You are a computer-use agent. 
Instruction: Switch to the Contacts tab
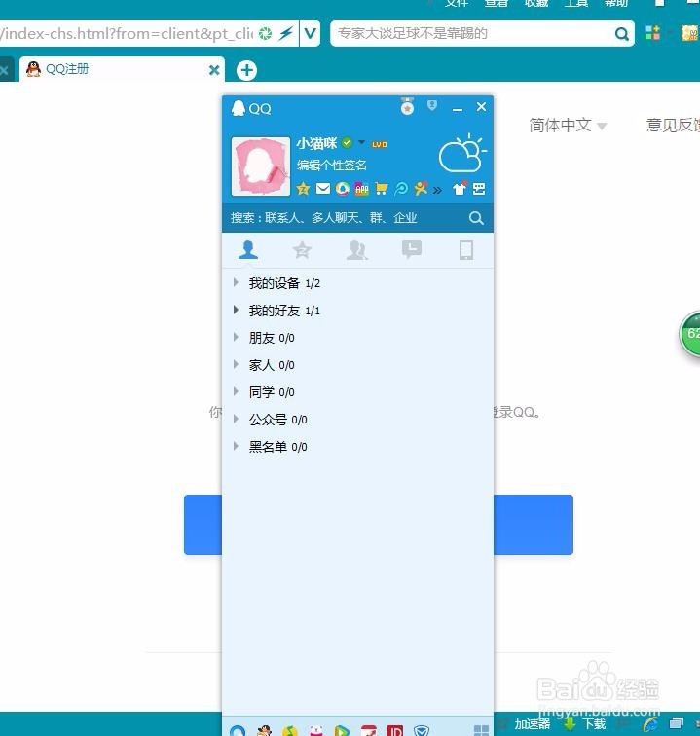point(248,249)
